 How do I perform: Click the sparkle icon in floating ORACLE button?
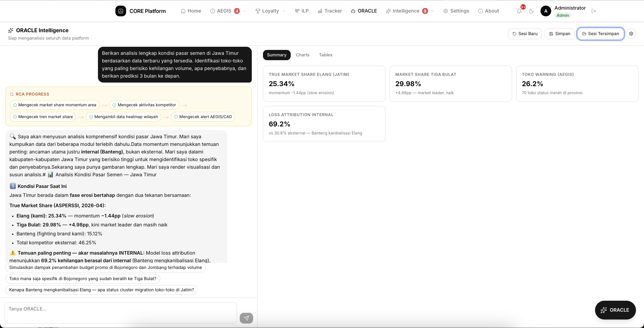tap(604, 310)
